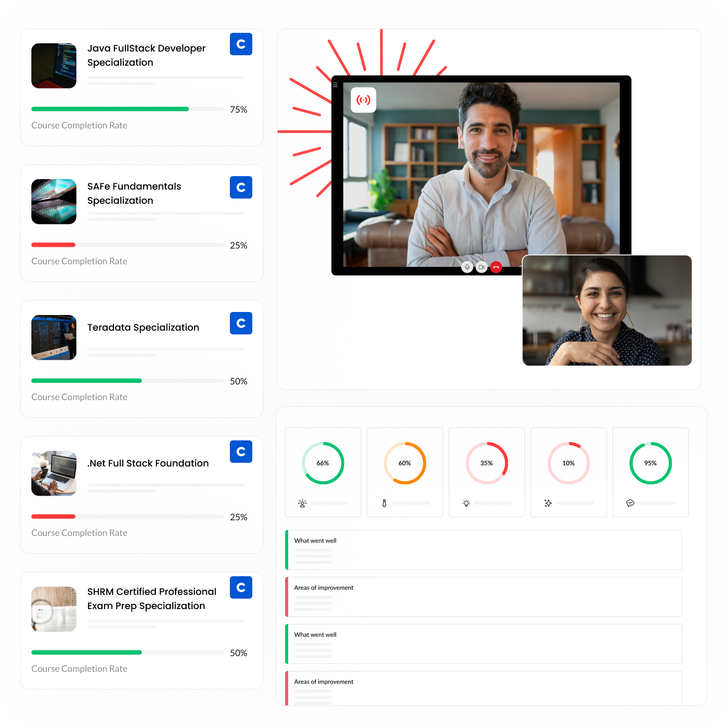
Task: Open the SAFe Fundamentals course thumbnail
Action: click(54, 202)
